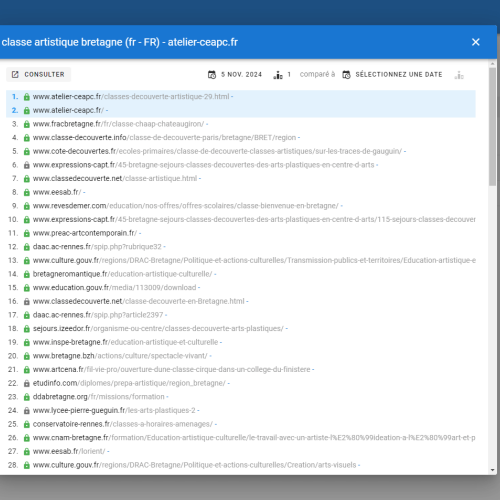The width and height of the screenshot is (500, 500).
Task: Click the calendar icon before SÉLECTIONNEZ UNE DATE
Action: 346,74
